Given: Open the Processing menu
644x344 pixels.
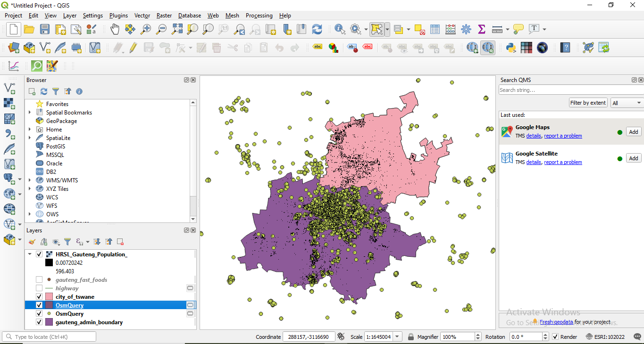Looking at the screenshot, I should tap(259, 16).
